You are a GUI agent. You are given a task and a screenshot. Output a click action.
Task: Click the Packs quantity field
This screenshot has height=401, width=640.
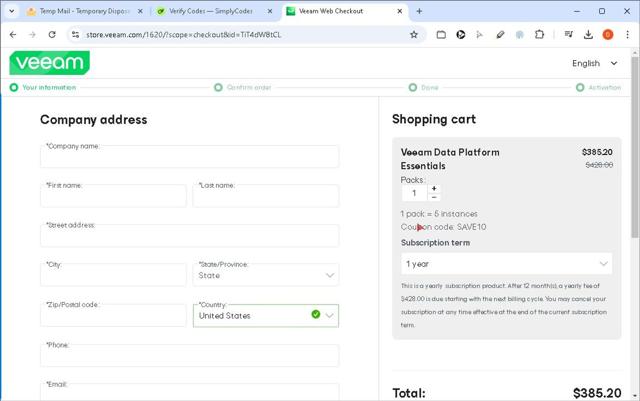point(414,193)
